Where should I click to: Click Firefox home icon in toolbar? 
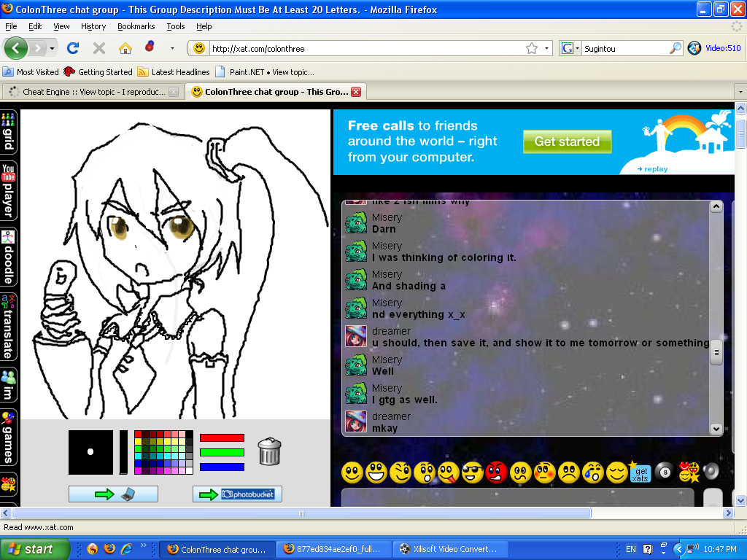(x=125, y=48)
